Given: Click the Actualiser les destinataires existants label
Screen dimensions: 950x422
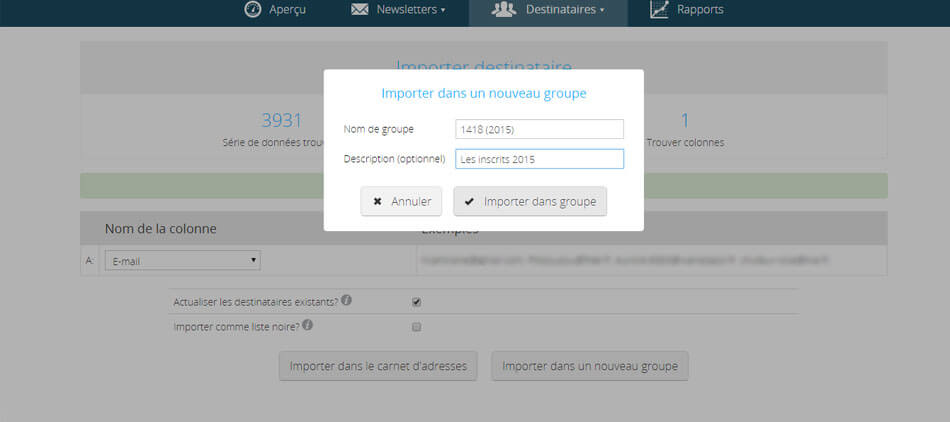Looking at the screenshot, I should (256, 302).
